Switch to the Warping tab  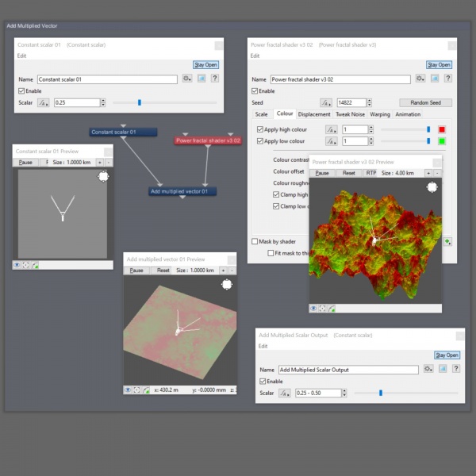click(x=380, y=114)
